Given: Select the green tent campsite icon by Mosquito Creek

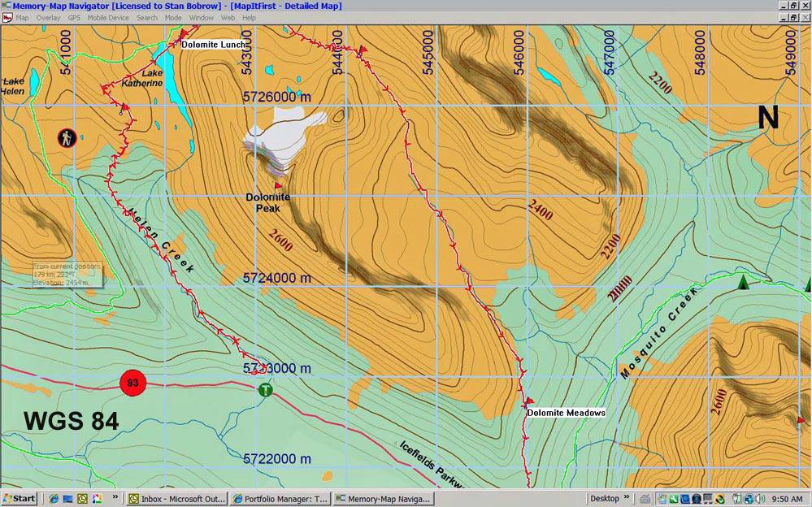Looking at the screenshot, I should coord(742,282).
